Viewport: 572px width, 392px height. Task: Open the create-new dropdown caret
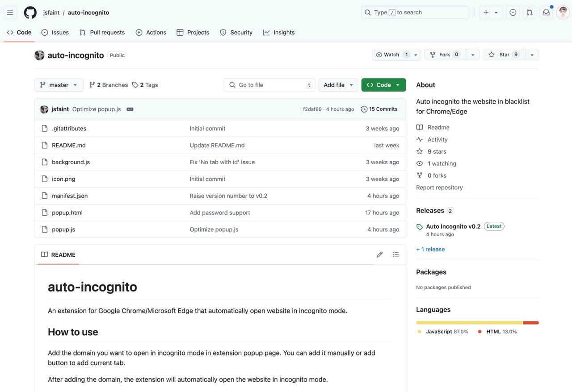click(496, 13)
